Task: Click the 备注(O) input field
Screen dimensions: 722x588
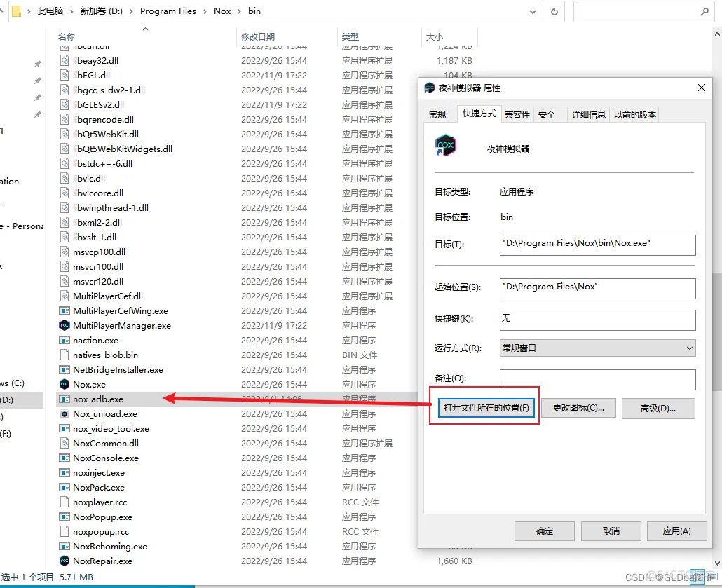Action: pyautogui.click(x=597, y=380)
